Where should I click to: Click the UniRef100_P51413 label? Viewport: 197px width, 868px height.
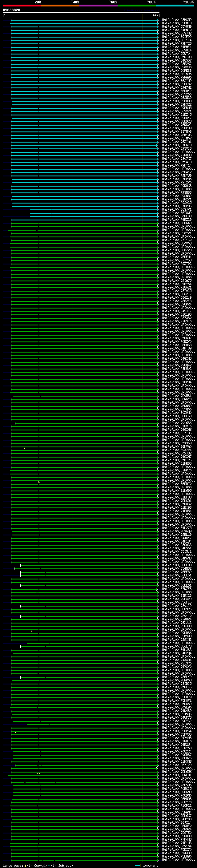click(x=177, y=162)
